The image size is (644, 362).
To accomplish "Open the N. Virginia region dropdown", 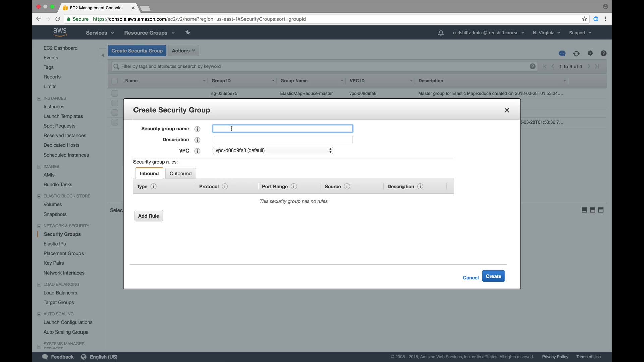I will [x=546, y=33].
